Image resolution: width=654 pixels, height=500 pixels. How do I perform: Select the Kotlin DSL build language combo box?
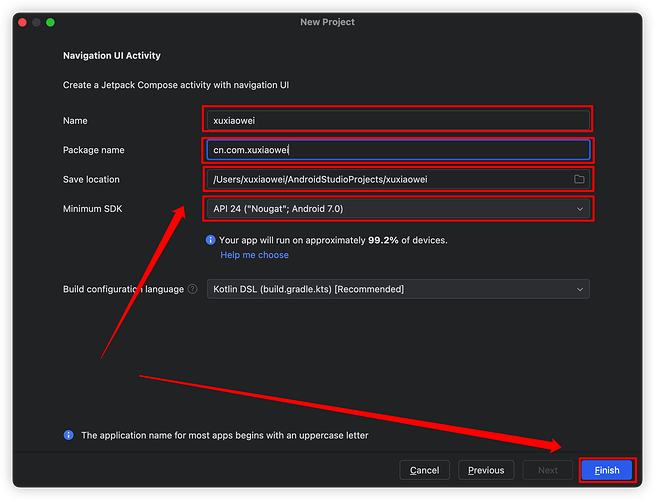coord(390,289)
